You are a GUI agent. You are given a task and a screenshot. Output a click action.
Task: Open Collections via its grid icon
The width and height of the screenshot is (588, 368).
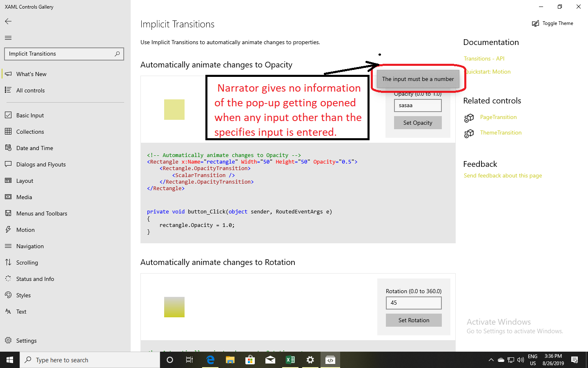pos(9,131)
